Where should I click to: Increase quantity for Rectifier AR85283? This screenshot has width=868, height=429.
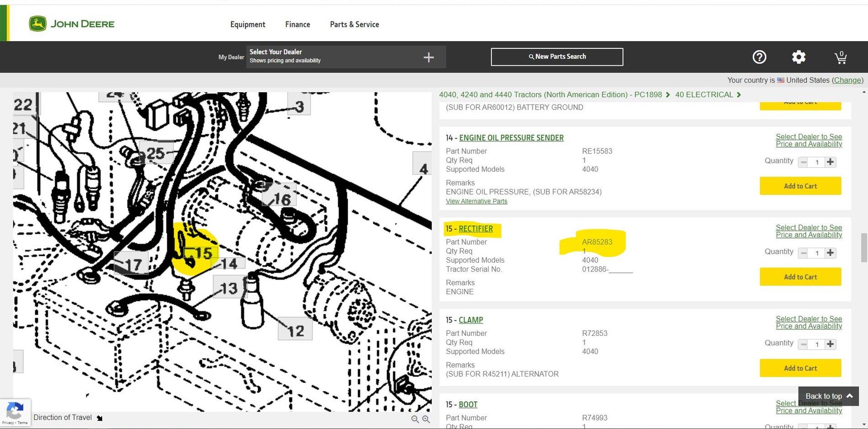point(831,253)
